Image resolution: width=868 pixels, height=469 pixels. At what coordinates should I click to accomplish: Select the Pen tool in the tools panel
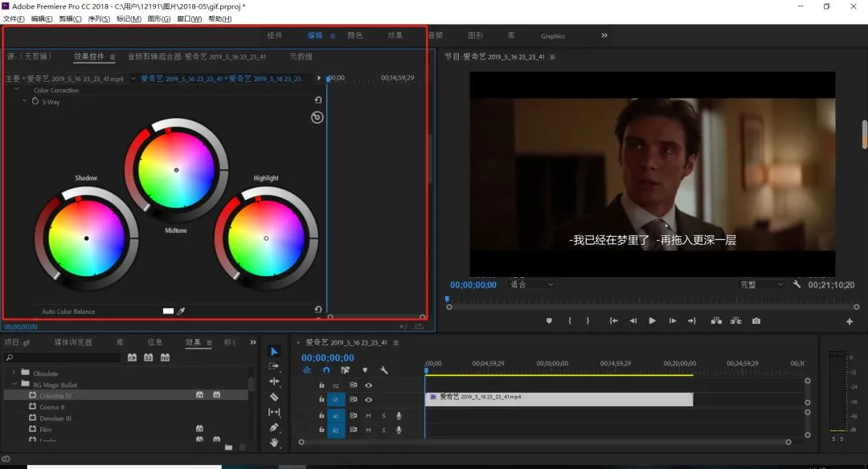[x=274, y=427]
